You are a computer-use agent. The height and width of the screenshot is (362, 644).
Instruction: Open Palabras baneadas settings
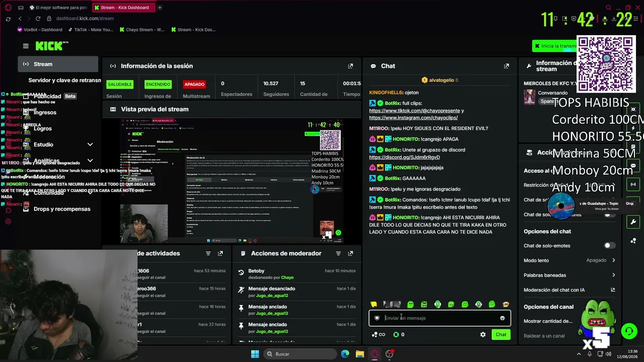(x=570, y=275)
